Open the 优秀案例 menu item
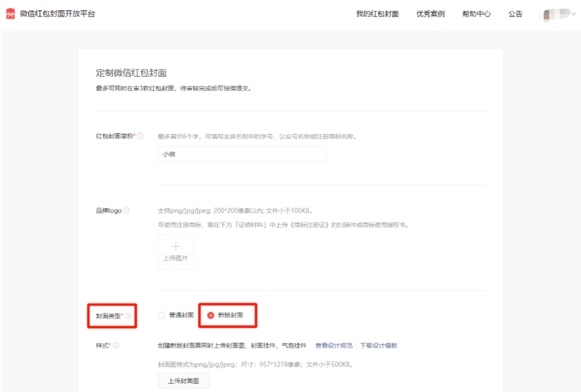The image size is (581, 392). (430, 14)
